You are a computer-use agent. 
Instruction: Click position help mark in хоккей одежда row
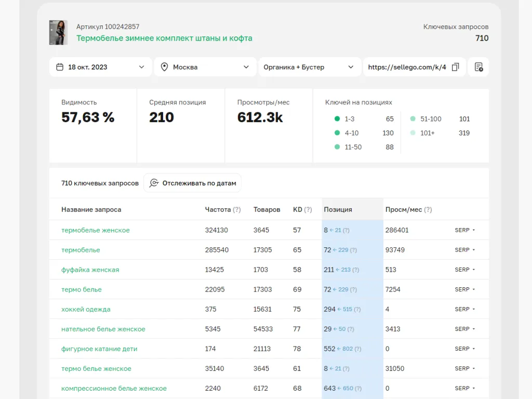(x=357, y=310)
